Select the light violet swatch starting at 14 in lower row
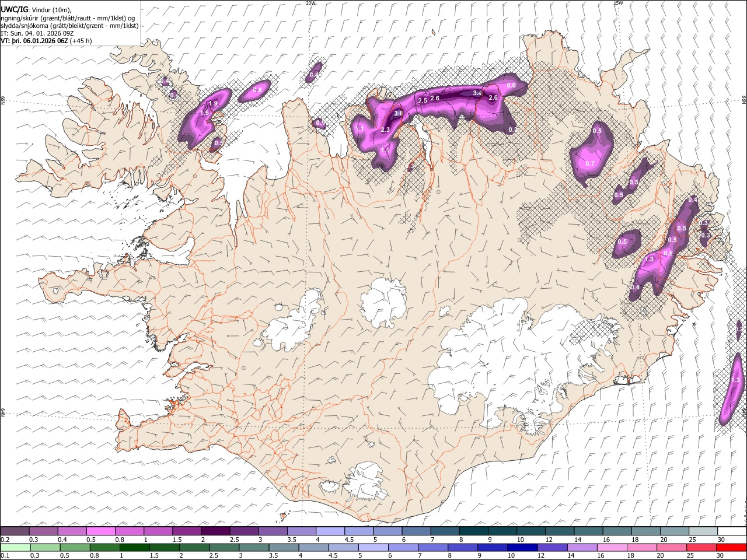 pyautogui.click(x=582, y=548)
